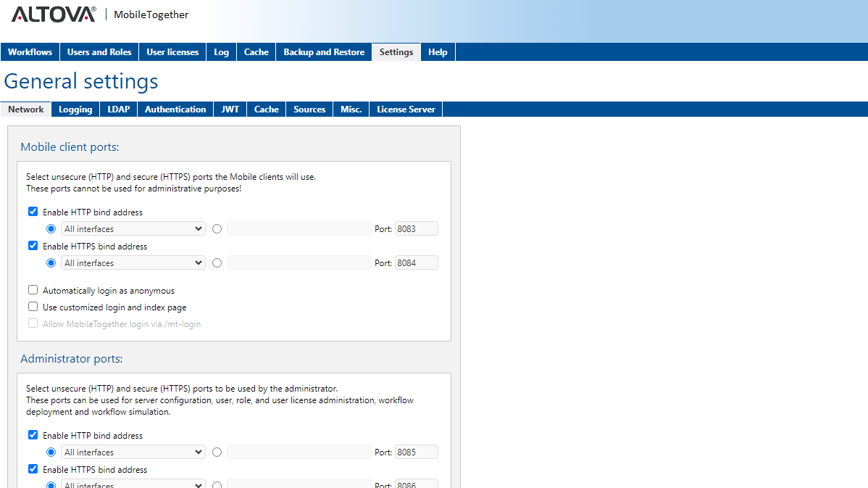Open the Help menu tab
Viewport: 868px width, 488px height.
pos(438,52)
